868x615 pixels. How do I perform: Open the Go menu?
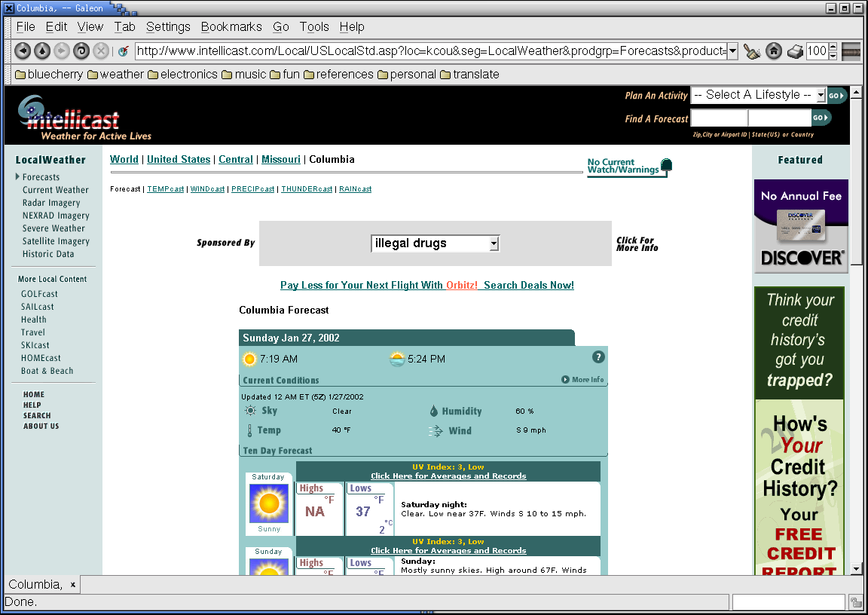(x=280, y=27)
